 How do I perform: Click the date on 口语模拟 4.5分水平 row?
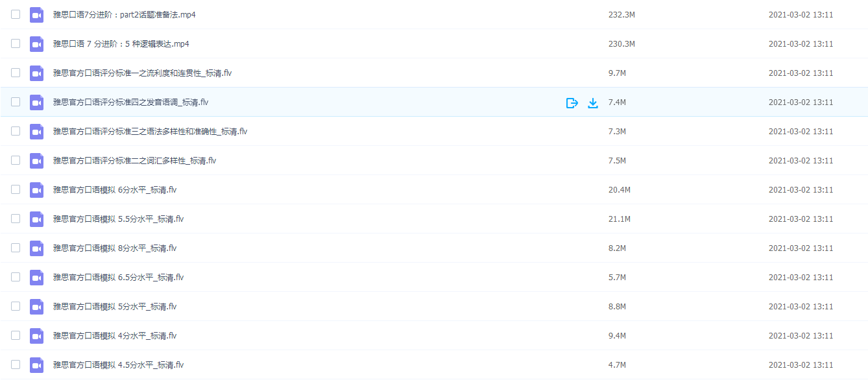[x=801, y=365]
